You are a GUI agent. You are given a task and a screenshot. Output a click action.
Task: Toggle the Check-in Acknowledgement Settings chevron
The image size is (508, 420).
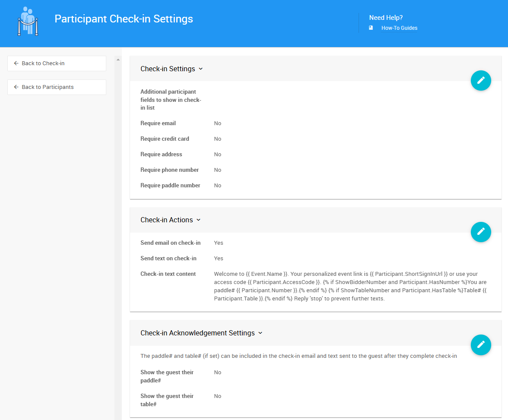coord(260,333)
